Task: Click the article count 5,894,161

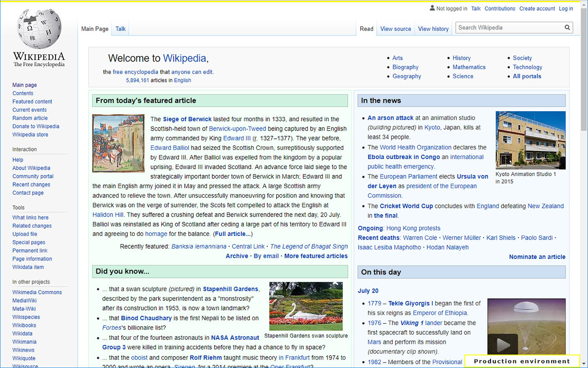Action: pos(137,80)
